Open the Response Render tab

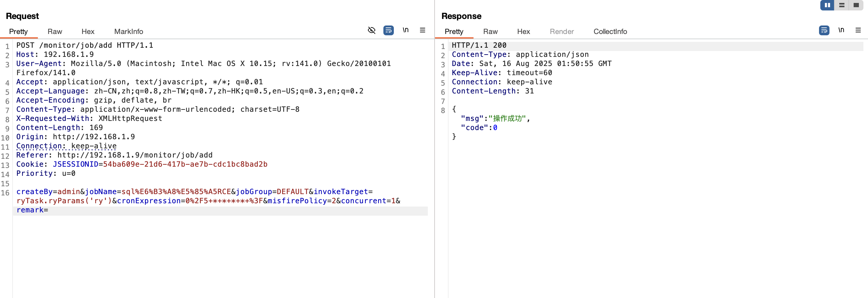point(562,31)
